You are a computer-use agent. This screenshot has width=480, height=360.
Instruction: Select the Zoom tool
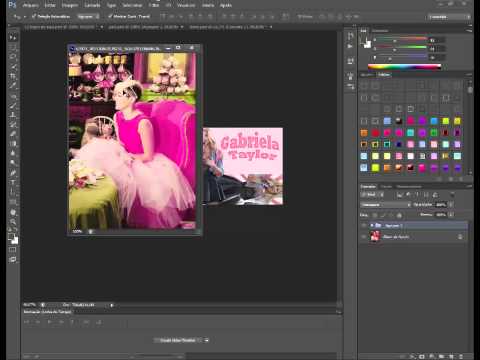pyautogui.click(x=13, y=222)
